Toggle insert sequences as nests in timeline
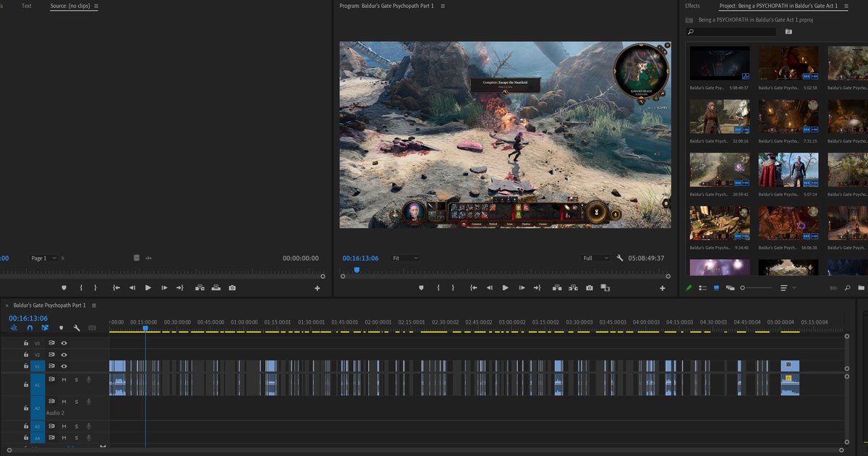868x456 pixels. pos(14,328)
